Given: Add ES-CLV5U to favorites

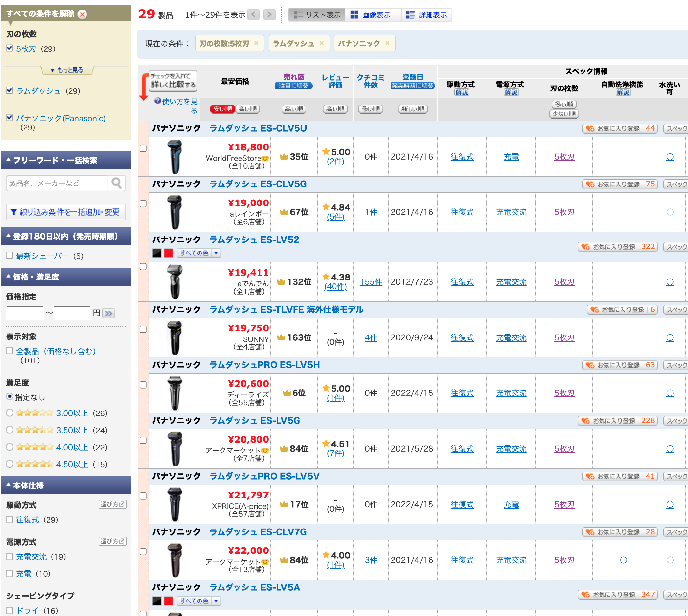Looking at the screenshot, I should pyautogui.click(x=620, y=129).
